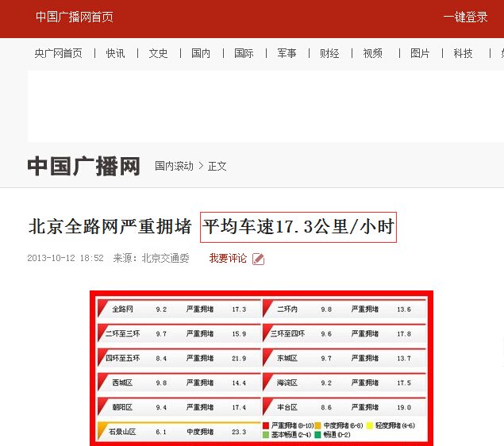
Task: Open the 军事 navigation item
Action: pyautogui.click(x=287, y=53)
